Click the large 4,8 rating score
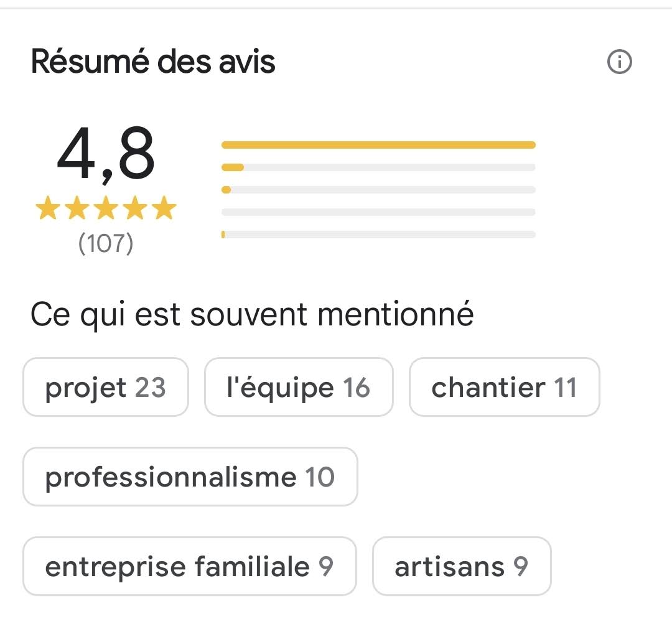 tap(106, 154)
